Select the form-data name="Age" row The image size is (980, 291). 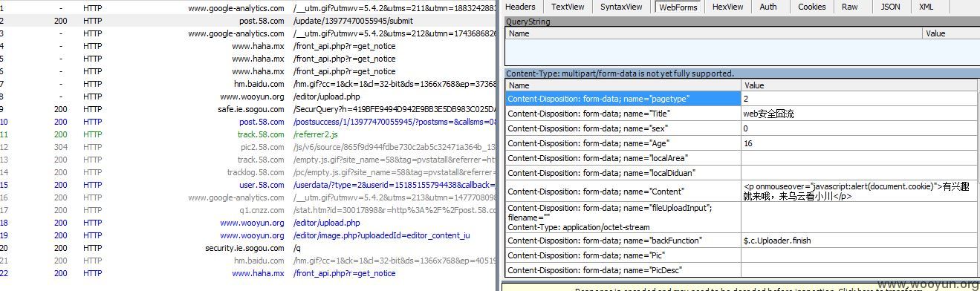[x=623, y=143]
